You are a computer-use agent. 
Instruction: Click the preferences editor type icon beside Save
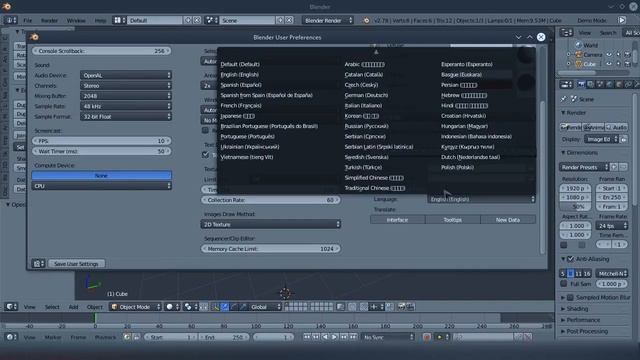tap(38, 264)
